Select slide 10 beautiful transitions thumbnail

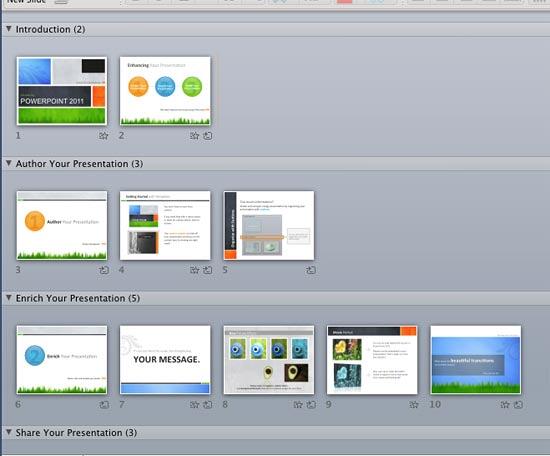pyautogui.click(x=476, y=360)
